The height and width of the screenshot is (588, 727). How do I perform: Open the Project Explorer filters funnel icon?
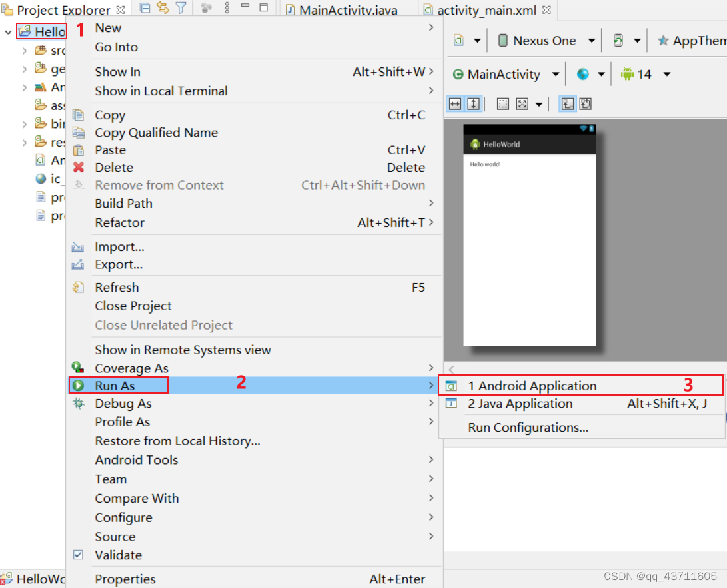click(181, 7)
